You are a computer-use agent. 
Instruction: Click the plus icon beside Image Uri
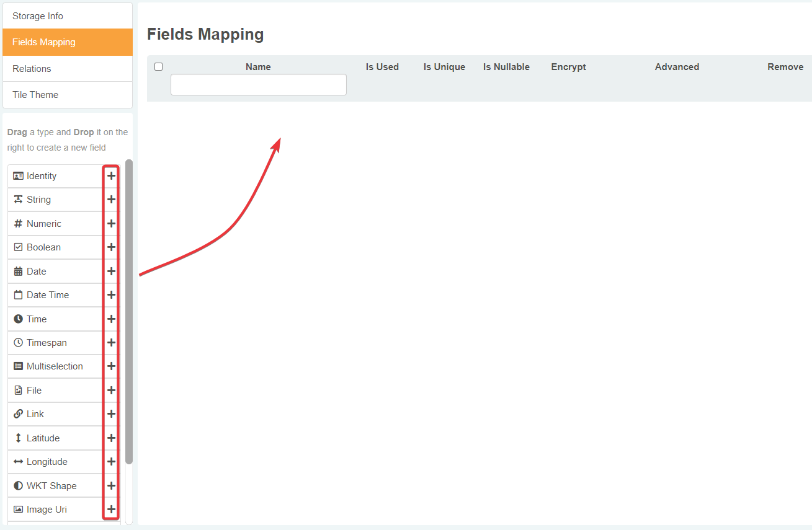point(112,510)
